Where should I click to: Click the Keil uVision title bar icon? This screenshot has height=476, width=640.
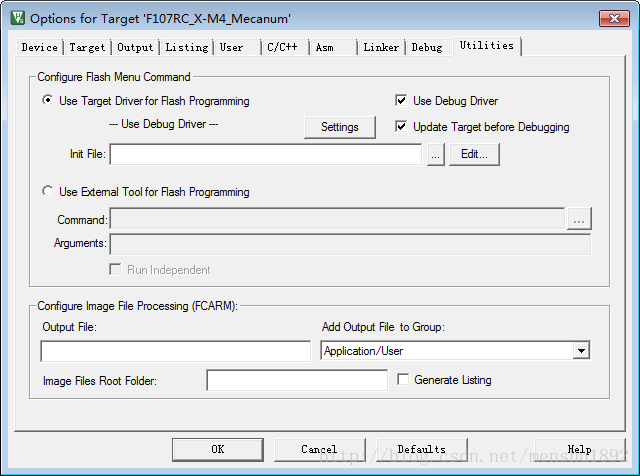tap(18, 18)
